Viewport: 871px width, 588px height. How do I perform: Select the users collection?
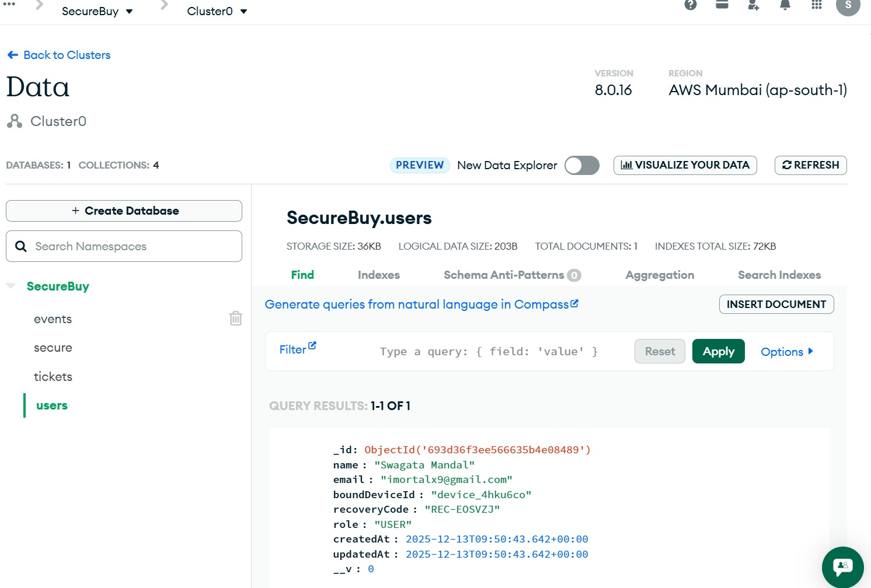pyautogui.click(x=52, y=405)
